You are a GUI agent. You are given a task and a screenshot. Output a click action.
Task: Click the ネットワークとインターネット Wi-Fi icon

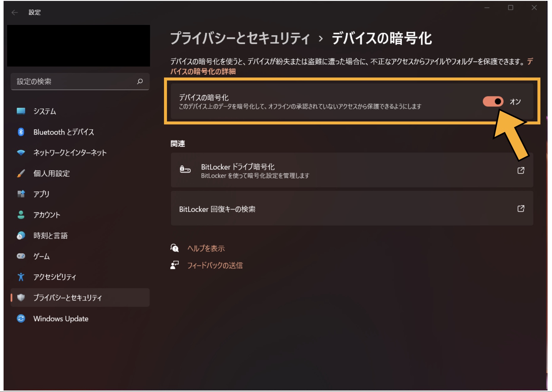[21, 153]
